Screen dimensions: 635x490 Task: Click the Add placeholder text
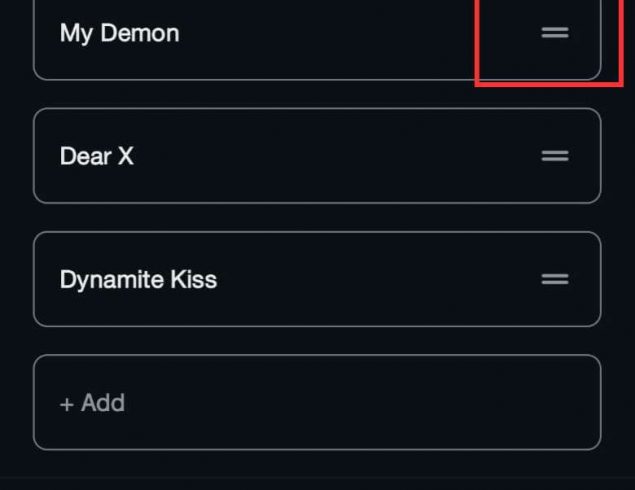(102, 403)
